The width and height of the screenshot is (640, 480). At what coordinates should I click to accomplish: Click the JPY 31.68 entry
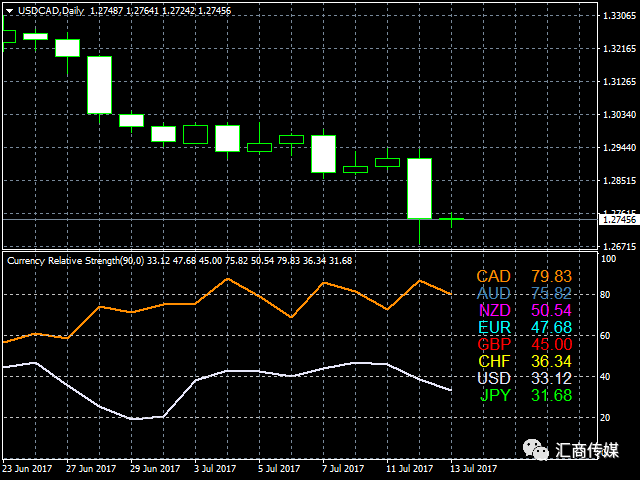coord(526,395)
